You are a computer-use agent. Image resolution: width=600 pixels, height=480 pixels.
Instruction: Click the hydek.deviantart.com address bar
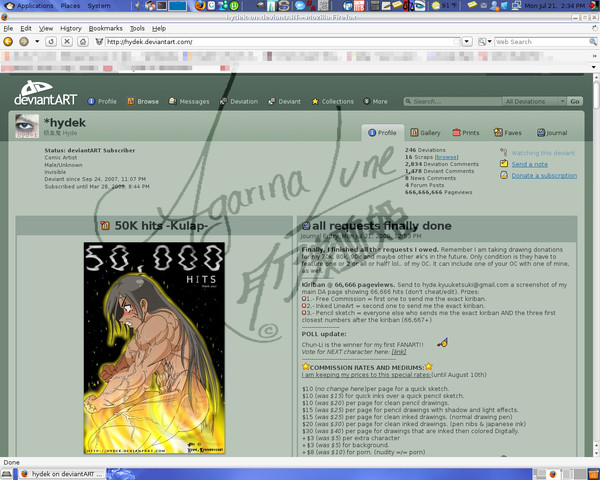pyautogui.click(x=282, y=41)
